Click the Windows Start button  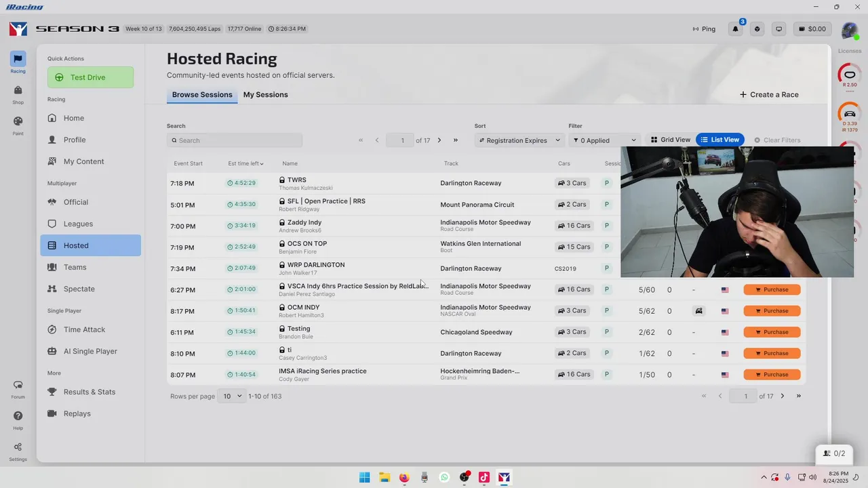364,477
